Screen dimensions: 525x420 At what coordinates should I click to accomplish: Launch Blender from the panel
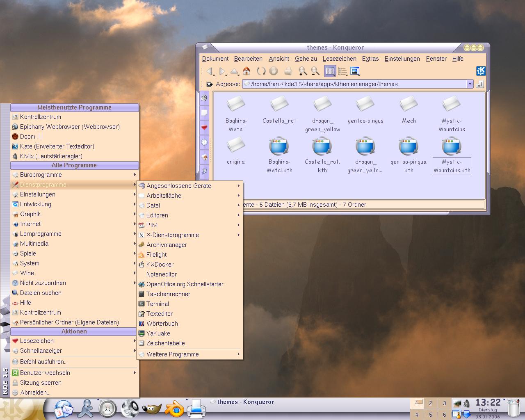174,409
